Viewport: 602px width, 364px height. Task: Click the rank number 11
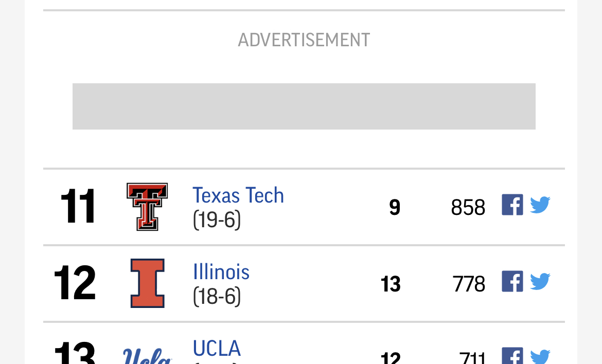78,207
